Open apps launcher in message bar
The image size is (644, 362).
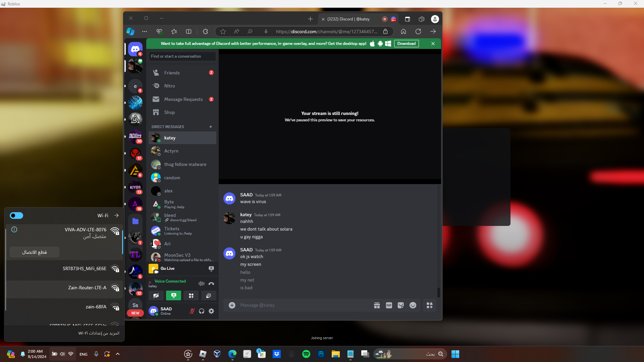(430, 305)
